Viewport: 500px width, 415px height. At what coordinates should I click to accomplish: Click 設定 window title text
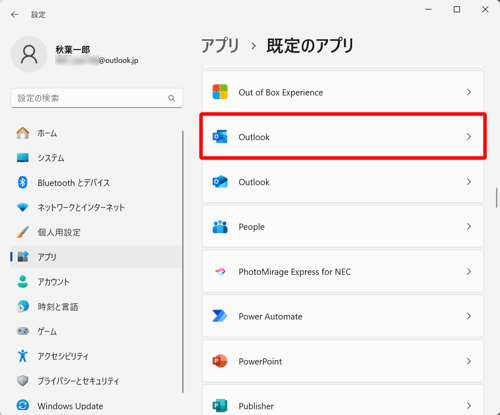(38, 15)
